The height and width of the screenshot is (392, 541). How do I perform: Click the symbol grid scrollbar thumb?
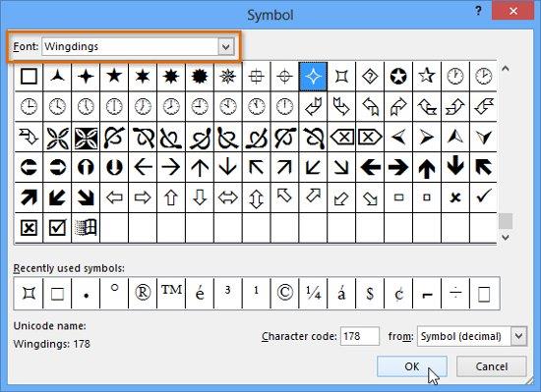[506, 221]
